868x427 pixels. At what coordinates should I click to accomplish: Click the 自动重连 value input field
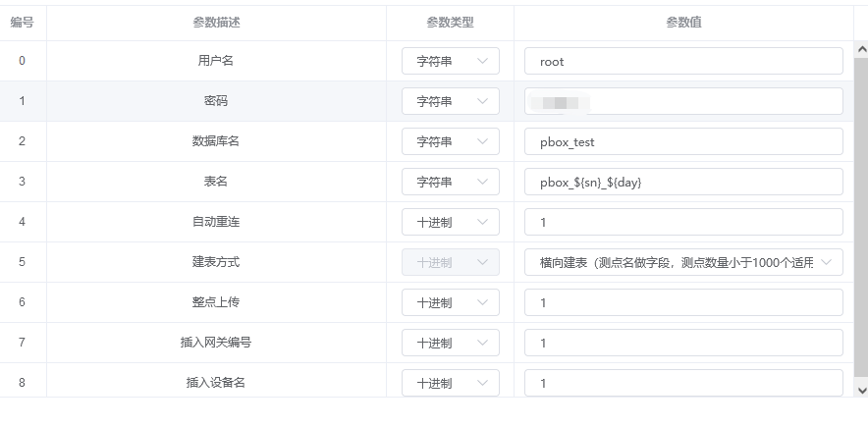click(683, 222)
